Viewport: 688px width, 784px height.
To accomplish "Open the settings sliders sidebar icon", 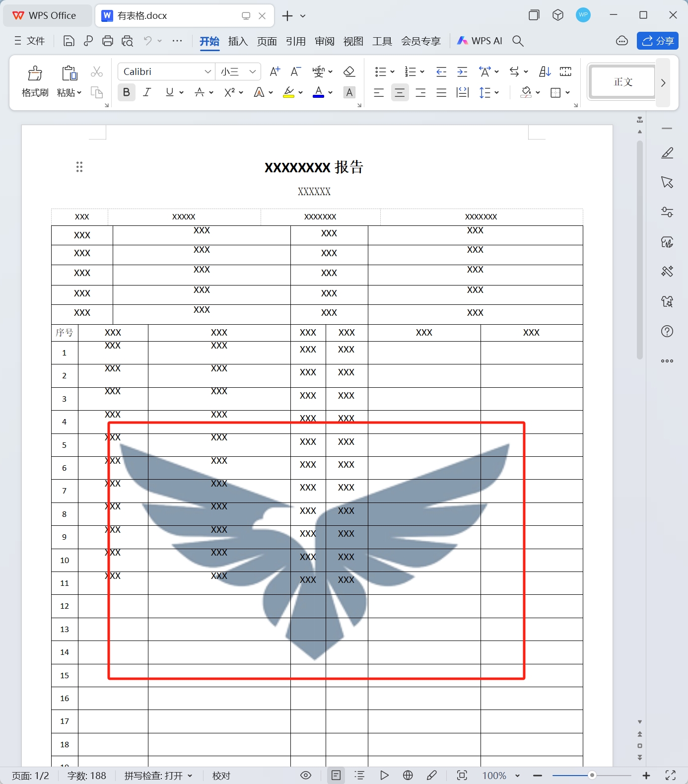I will pyautogui.click(x=667, y=212).
